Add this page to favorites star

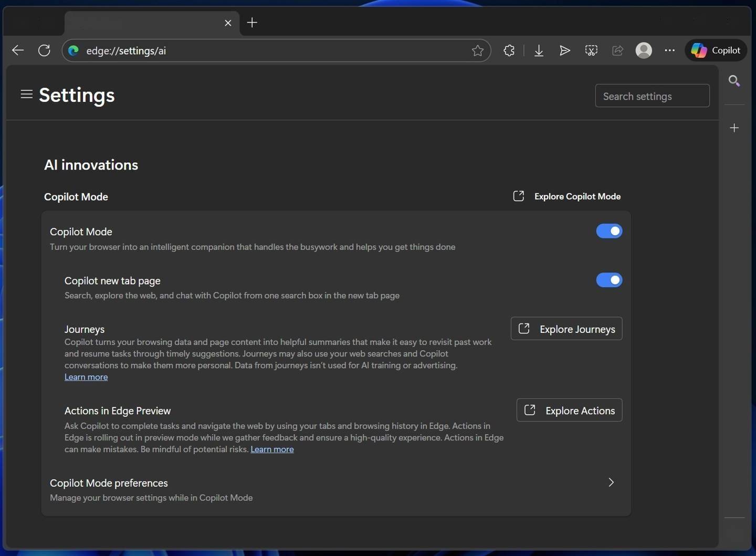tap(477, 50)
